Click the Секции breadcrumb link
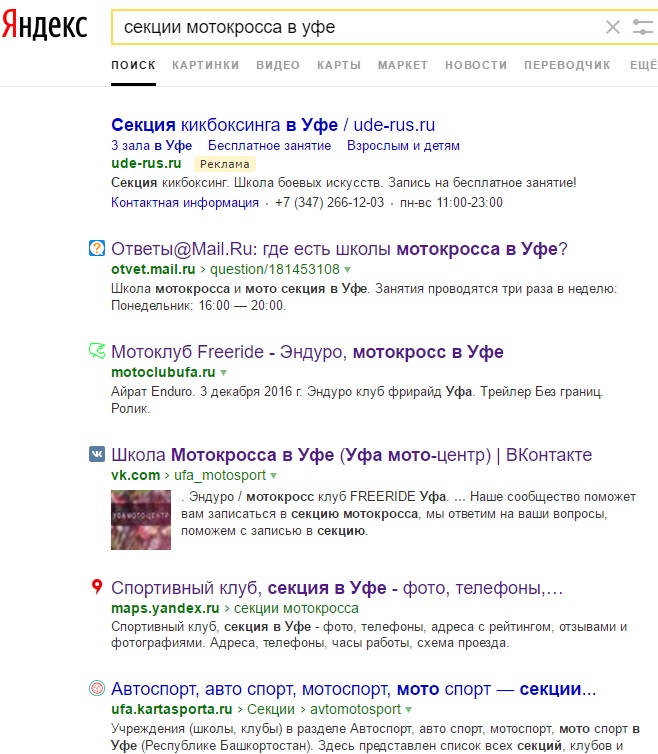 pyautogui.click(x=271, y=709)
